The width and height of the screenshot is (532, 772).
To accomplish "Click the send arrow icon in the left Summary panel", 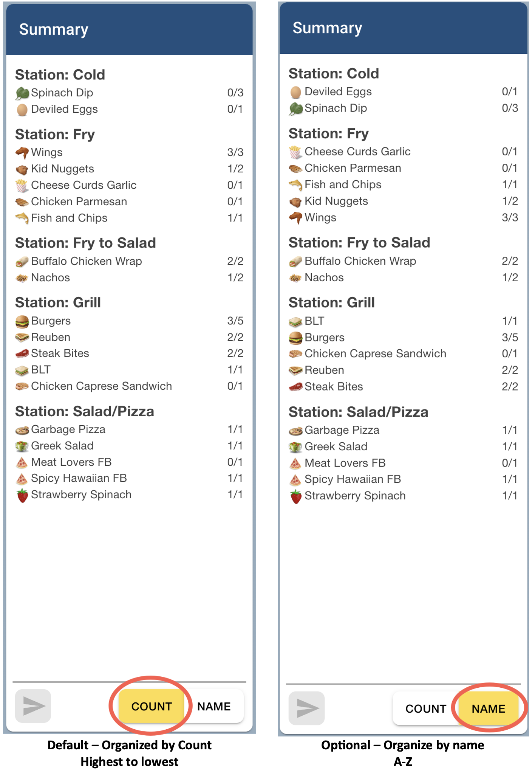I will 33,705.
